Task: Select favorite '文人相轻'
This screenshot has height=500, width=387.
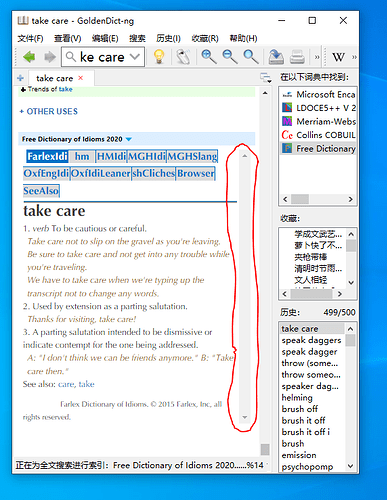Action: point(311,280)
